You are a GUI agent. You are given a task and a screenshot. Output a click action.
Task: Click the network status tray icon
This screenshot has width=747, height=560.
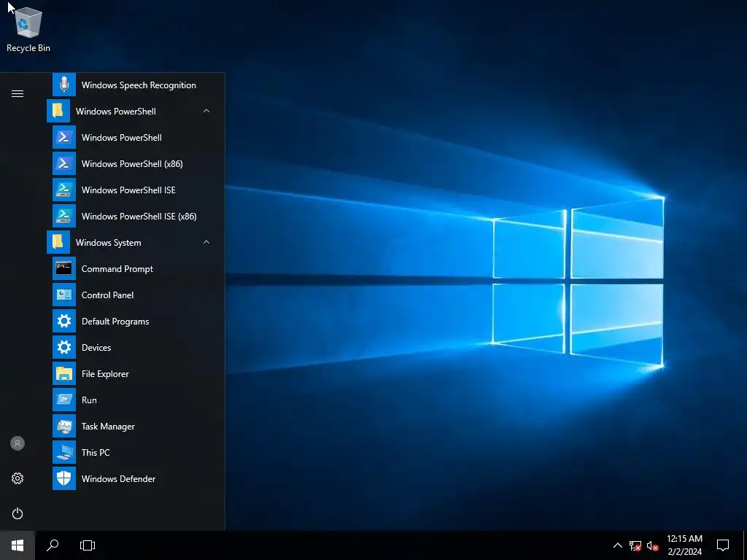pyautogui.click(x=635, y=545)
